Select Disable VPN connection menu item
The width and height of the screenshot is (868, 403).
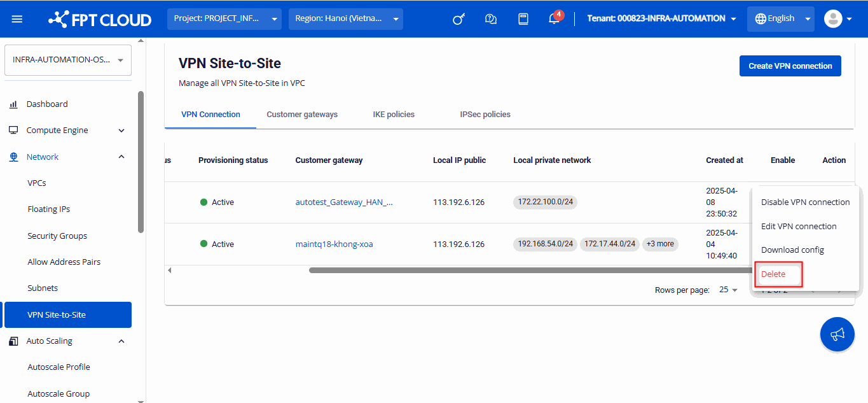click(x=805, y=202)
